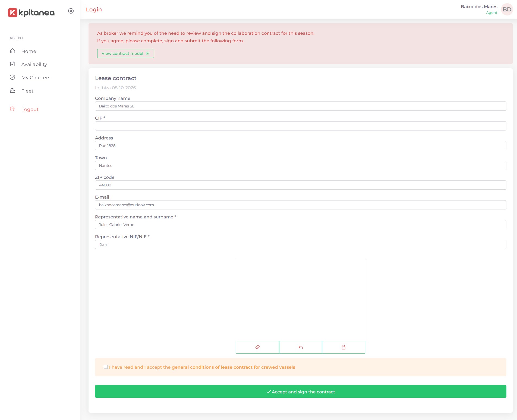The image size is (517, 420).
Task: Clear signature with the eraser icon
Action: [x=257, y=347]
